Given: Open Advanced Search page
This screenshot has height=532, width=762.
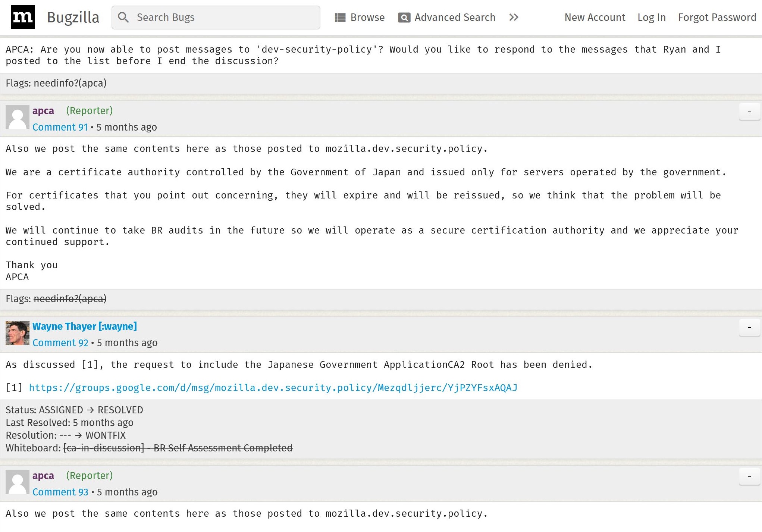Looking at the screenshot, I should (x=454, y=17).
